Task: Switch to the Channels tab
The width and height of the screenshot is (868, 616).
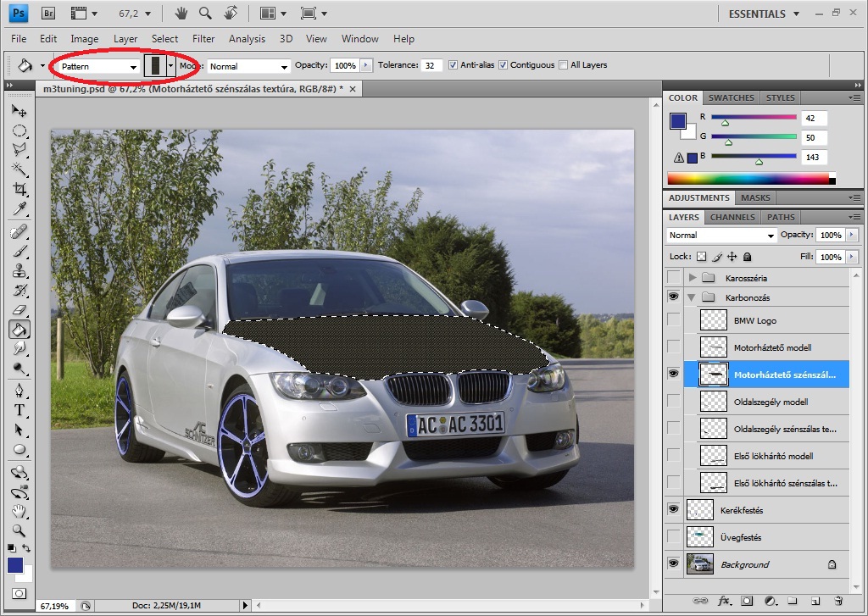Action: (732, 217)
